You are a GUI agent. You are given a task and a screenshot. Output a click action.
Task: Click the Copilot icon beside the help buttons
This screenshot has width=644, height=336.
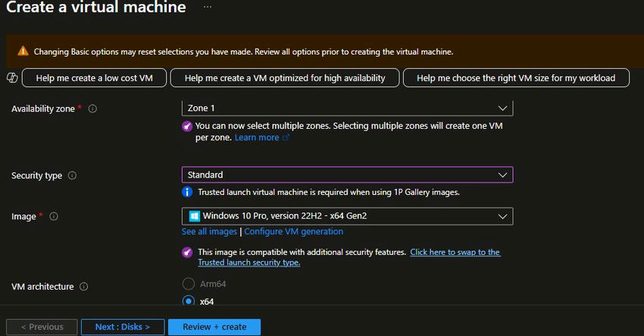(x=11, y=78)
